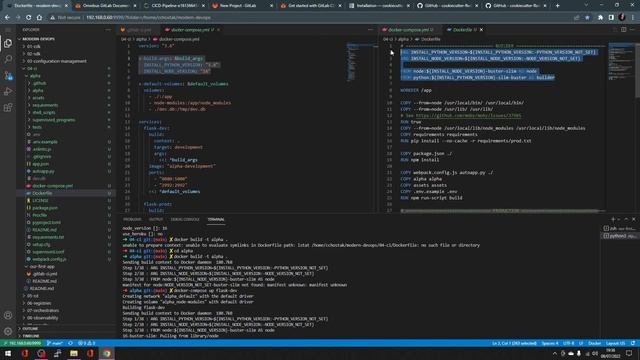640x360 pixels.
Task: Click the git branch main indicator
Action: point(55,343)
